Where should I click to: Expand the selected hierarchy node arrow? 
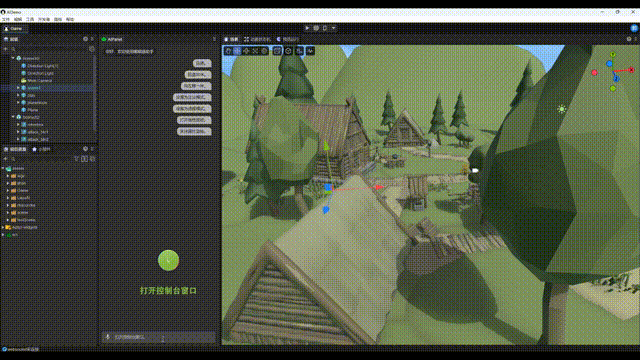[x=18, y=88]
